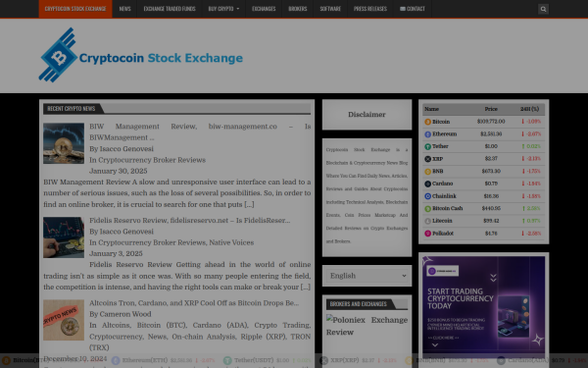Image resolution: width=588 pixels, height=368 pixels.
Task: Click the 24H (%) column header
Action: [x=529, y=109]
